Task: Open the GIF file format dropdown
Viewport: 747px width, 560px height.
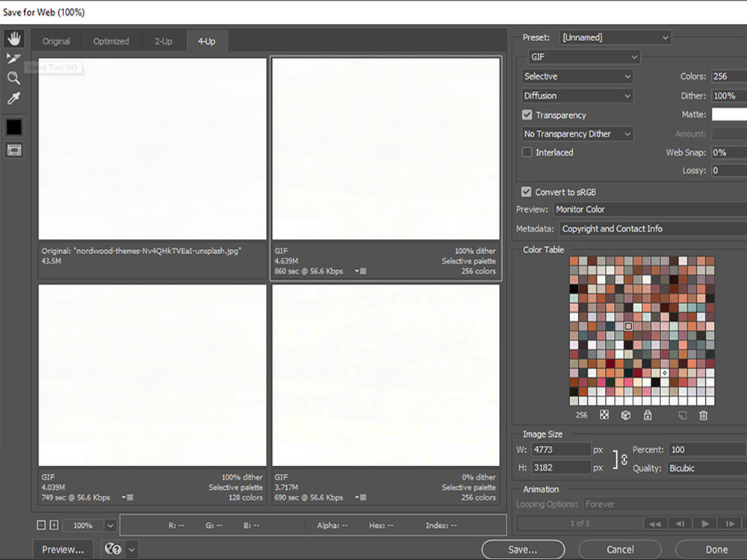Action: pos(584,57)
